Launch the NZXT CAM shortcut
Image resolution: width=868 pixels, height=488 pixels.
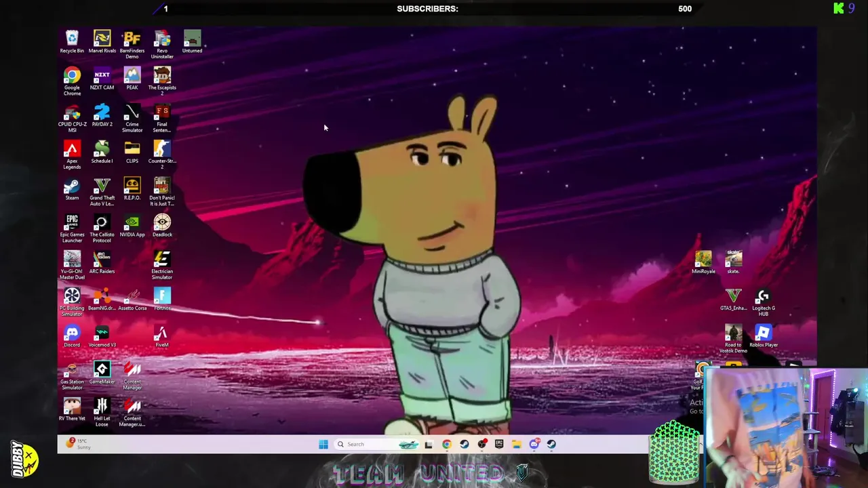pos(102,79)
